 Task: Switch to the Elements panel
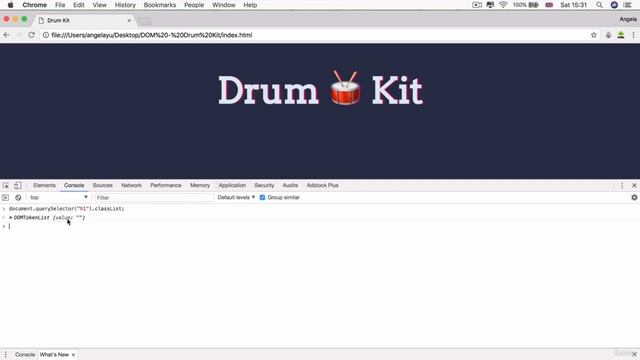click(x=44, y=185)
